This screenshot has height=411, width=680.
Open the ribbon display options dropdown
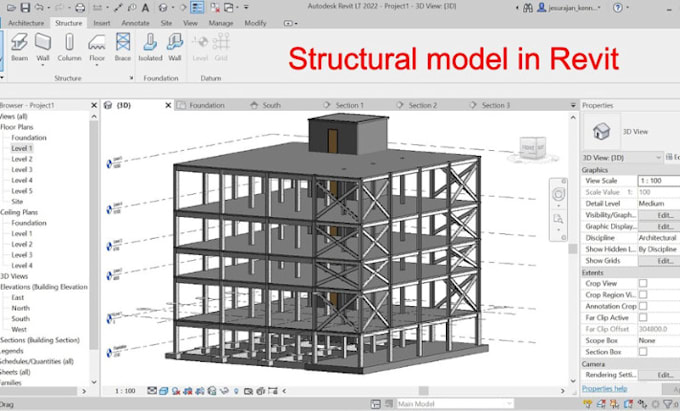pos(291,23)
